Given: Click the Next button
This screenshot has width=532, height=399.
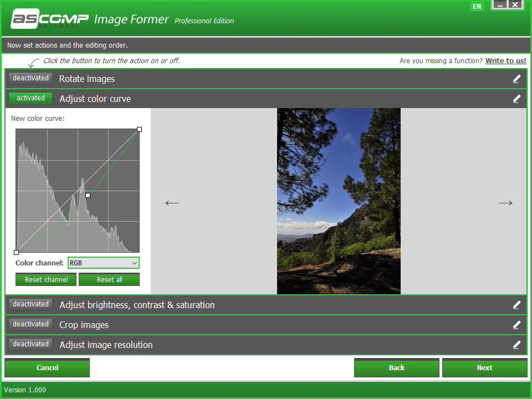Looking at the screenshot, I should pos(484,368).
